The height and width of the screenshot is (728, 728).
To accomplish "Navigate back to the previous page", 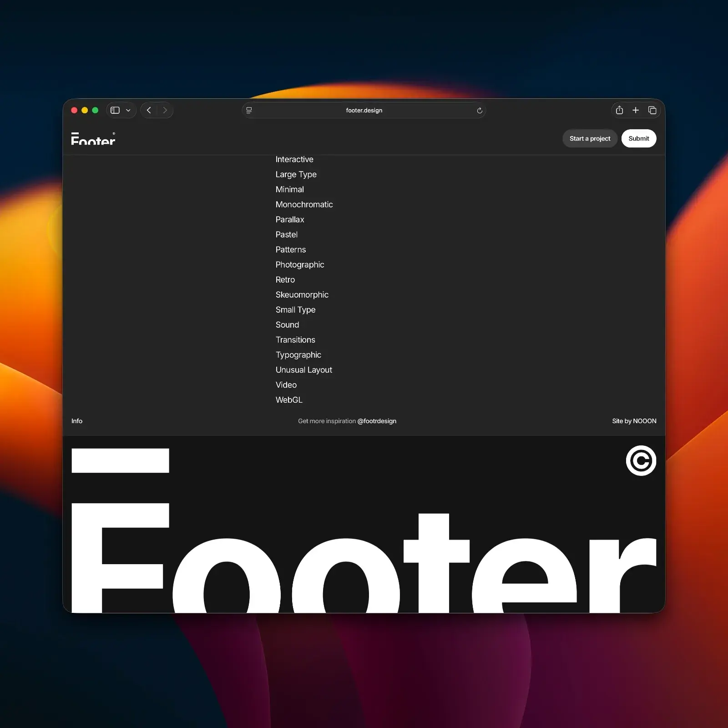I will point(149,110).
